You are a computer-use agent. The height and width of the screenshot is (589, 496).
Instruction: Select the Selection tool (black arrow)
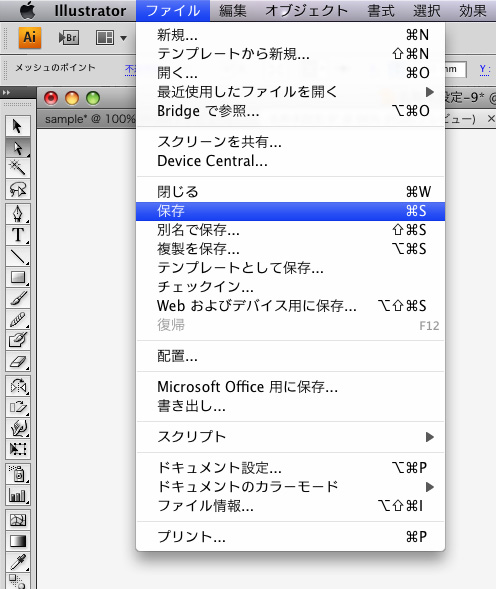click(18, 126)
